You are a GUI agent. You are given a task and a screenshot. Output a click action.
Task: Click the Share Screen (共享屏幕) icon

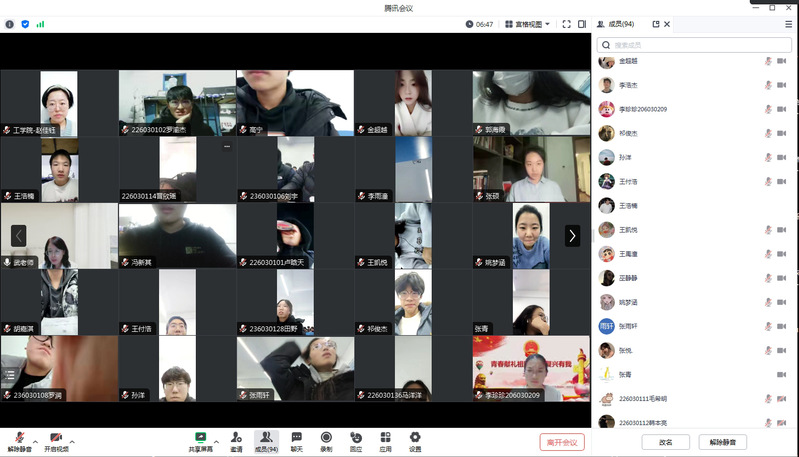point(200,441)
